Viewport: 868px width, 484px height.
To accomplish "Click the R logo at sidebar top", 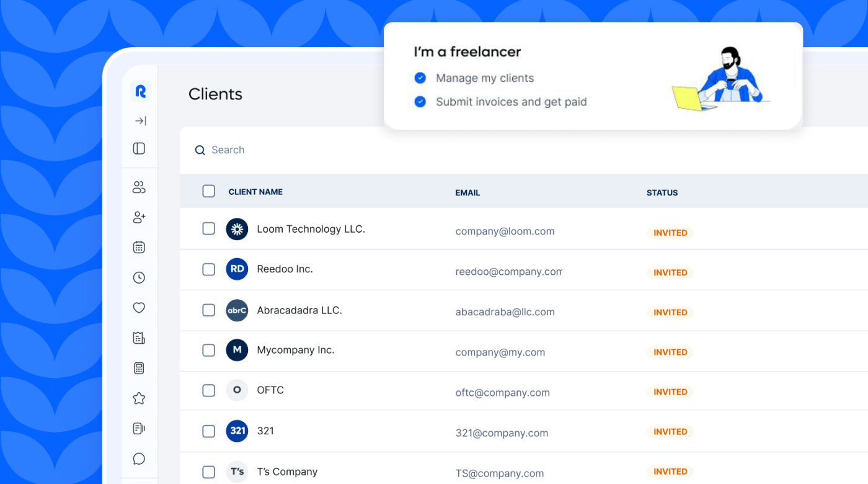I will (x=139, y=91).
